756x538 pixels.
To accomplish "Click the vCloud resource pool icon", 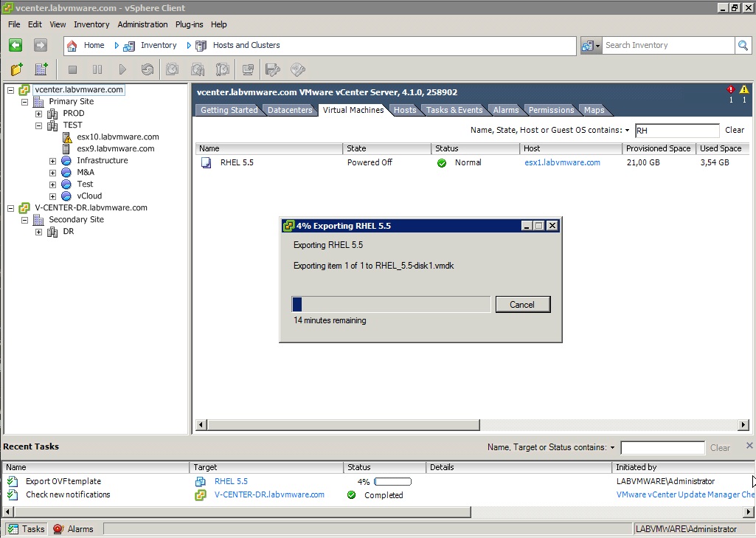I will coord(66,196).
